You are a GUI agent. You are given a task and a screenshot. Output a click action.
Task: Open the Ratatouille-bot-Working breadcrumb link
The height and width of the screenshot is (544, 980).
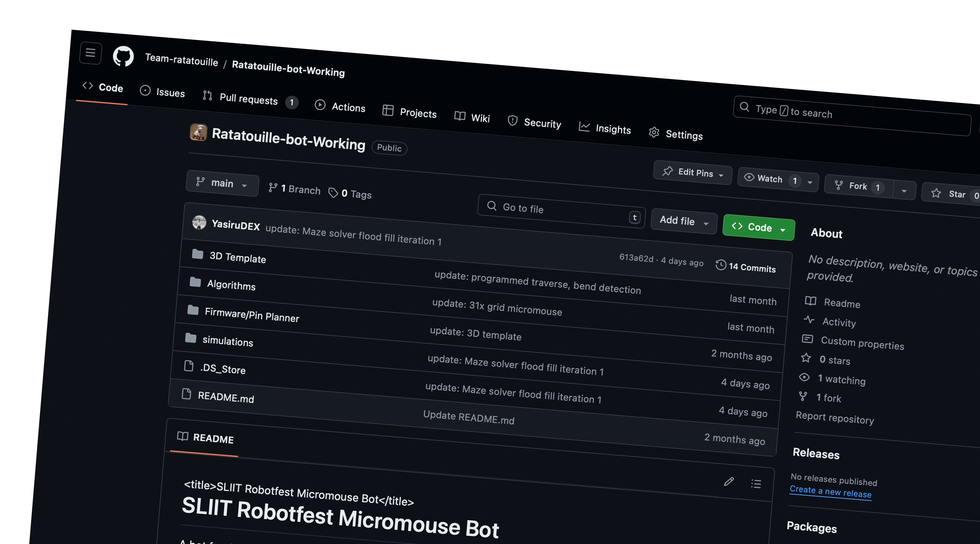(x=288, y=69)
